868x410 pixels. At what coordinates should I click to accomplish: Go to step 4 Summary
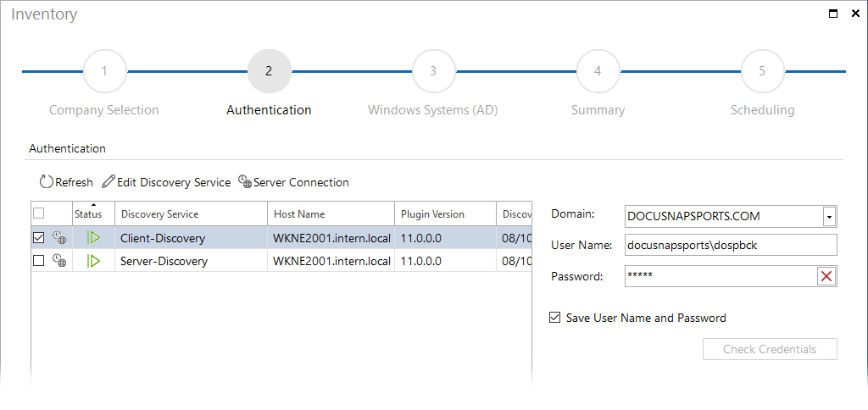pos(598,71)
